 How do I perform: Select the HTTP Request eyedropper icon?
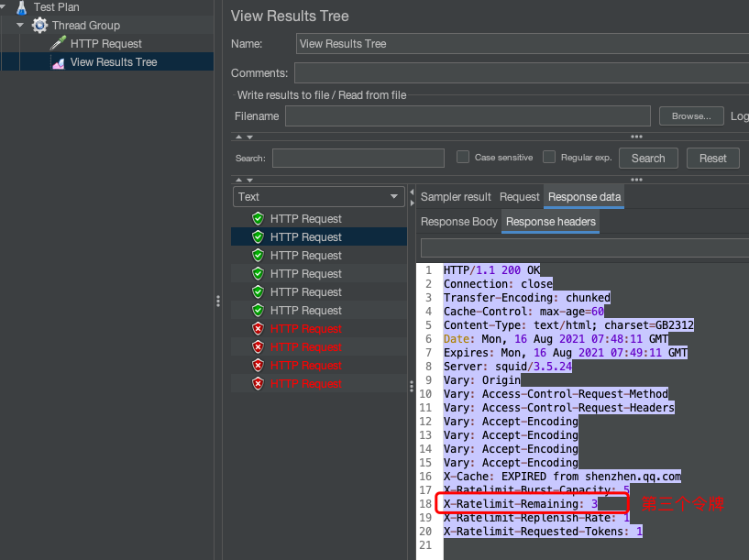point(56,43)
